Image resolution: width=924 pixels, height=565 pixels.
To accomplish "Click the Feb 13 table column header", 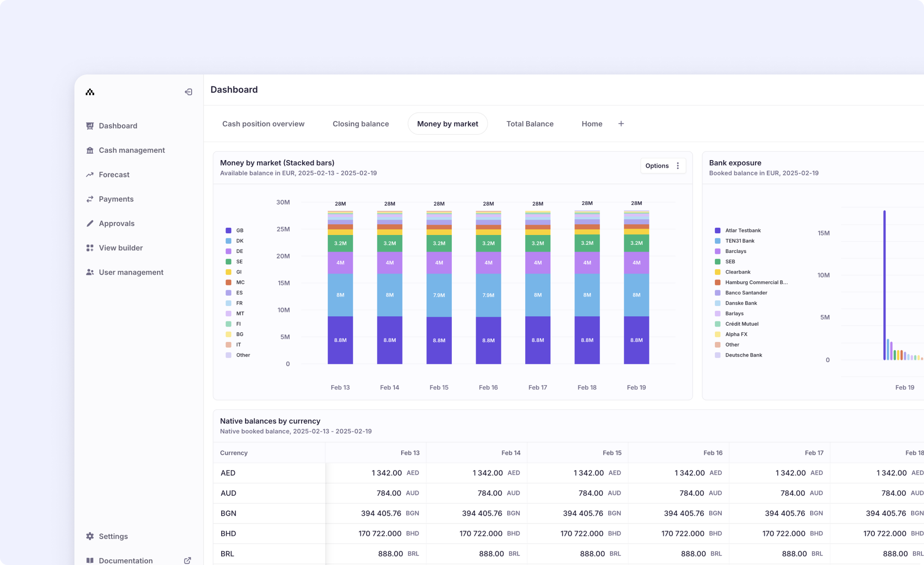I will [410, 453].
